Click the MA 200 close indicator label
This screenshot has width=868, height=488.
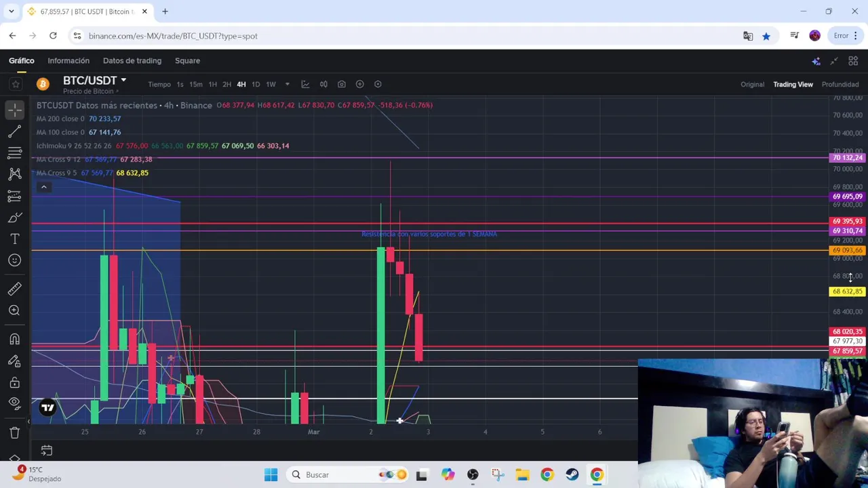60,119
